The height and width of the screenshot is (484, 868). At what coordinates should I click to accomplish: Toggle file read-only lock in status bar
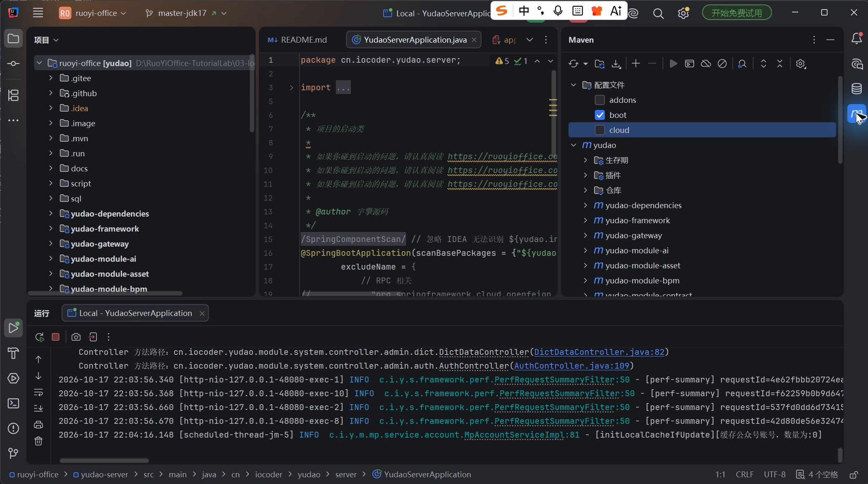tap(854, 475)
